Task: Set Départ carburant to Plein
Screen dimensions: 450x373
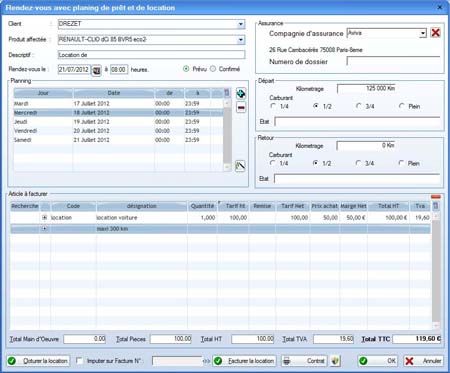Action: pyautogui.click(x=402, y=106)
